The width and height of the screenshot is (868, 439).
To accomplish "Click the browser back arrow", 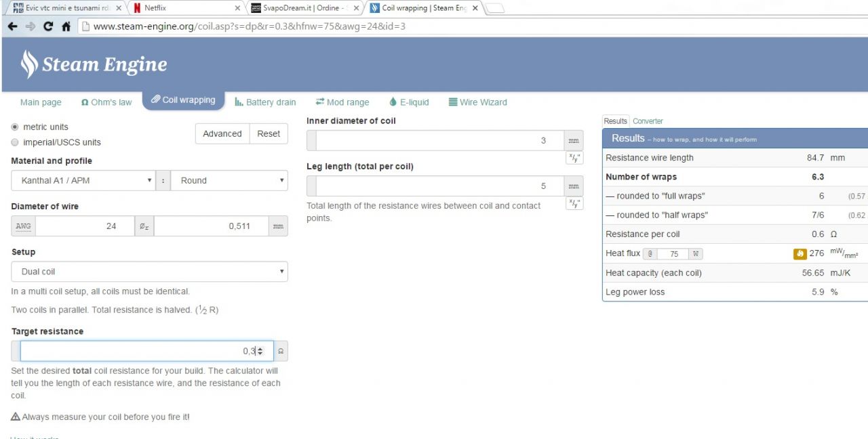I will pos(12,26).
